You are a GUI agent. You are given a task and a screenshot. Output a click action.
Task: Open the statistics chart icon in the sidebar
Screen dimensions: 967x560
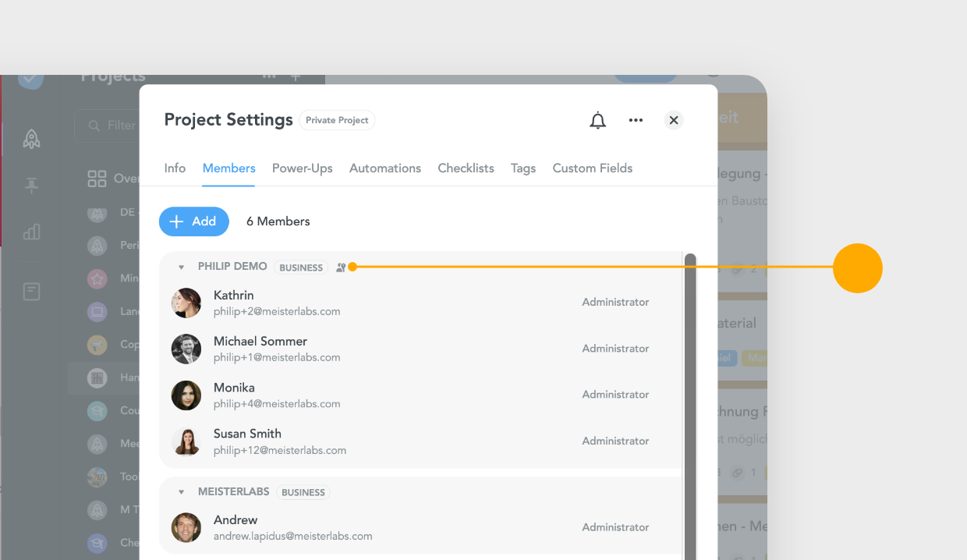point(31,232)
